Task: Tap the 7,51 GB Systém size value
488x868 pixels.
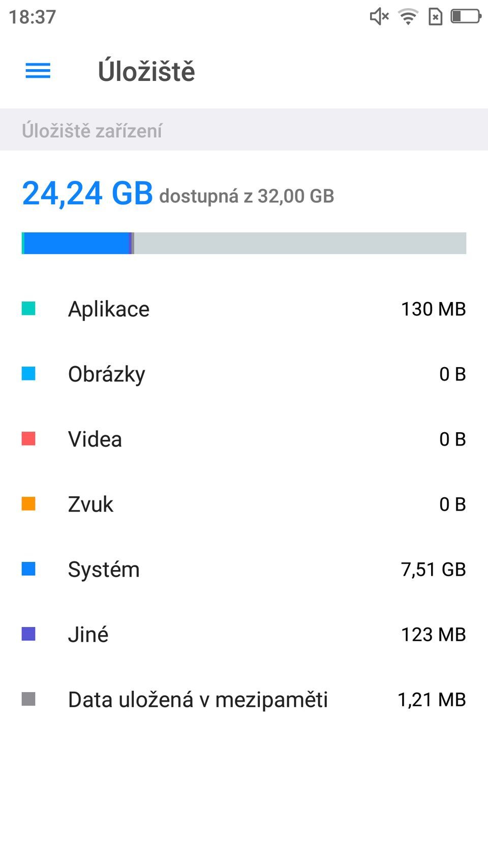Action: point(433,570)
